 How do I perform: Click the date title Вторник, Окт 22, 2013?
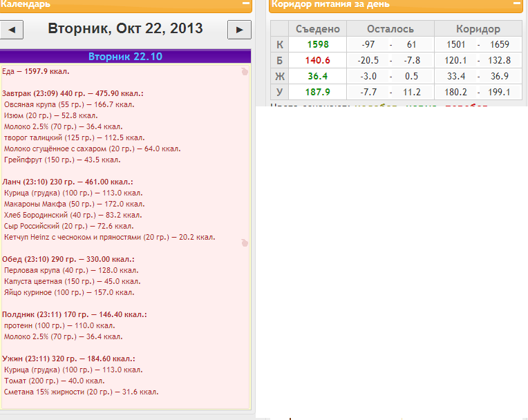[125, 28]
